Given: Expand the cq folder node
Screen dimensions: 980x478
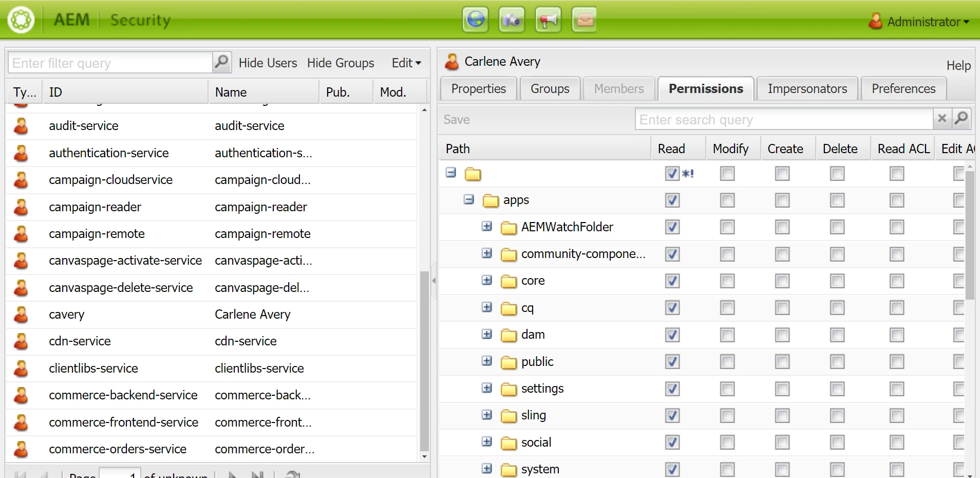Looking at the screenshot, I should pos(487,307).
